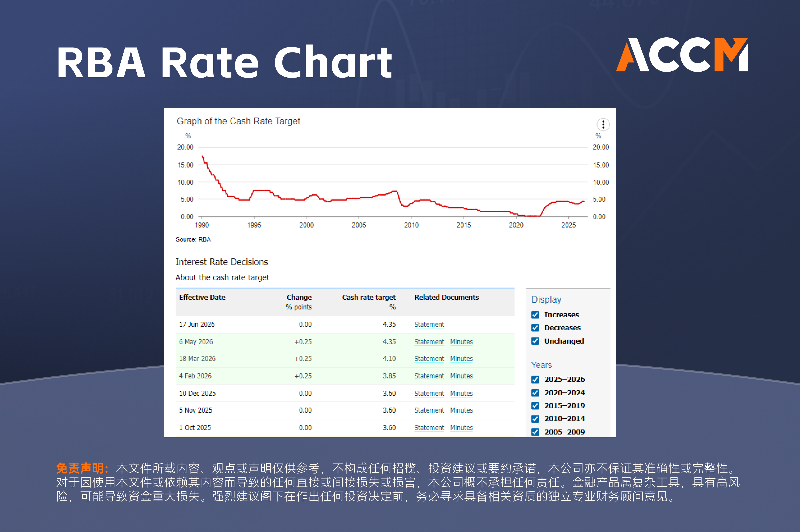
Task: Click the red cash rate line near 2008 peak
Action: click(395, 191)
